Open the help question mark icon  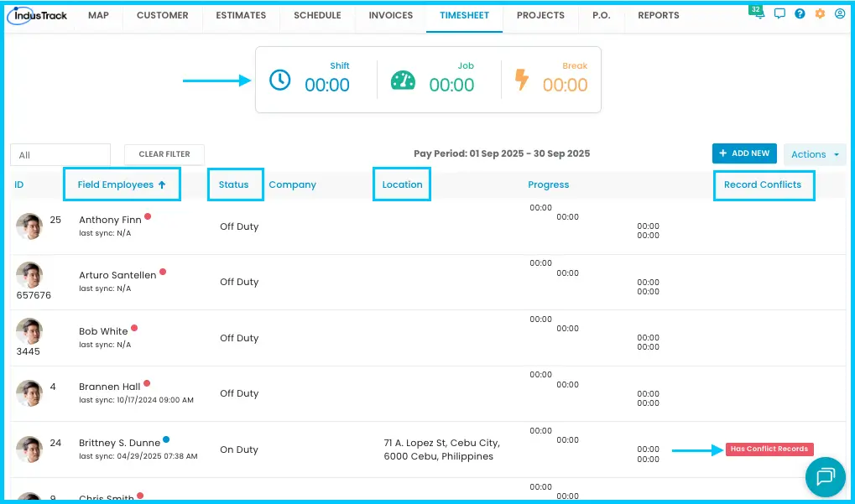(800, 13)
